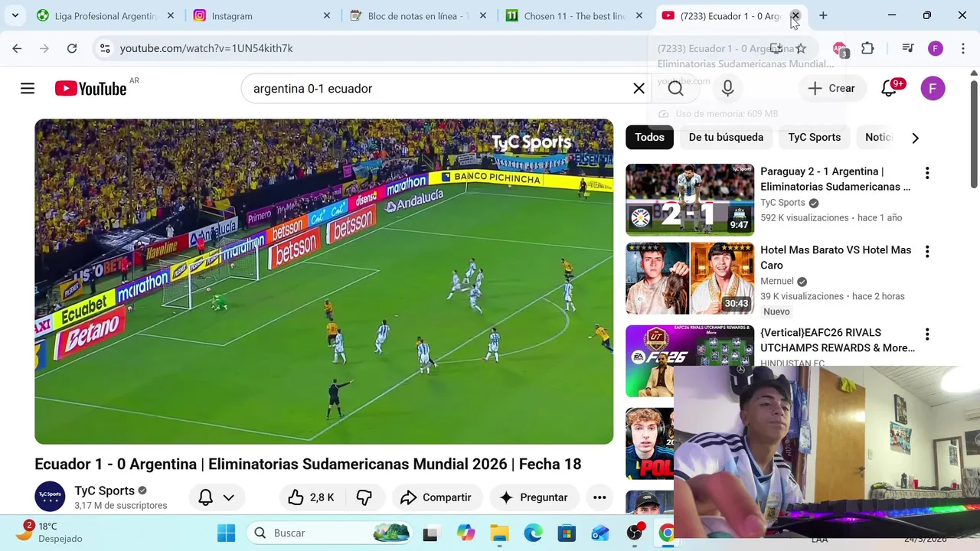Reload the current page

coord(72,48)
